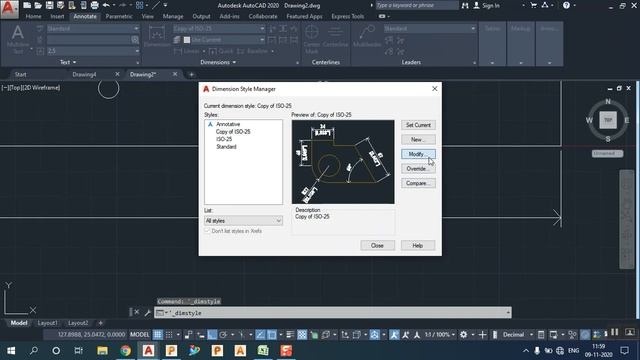
Task: Click the Undo arrow icon
Action: point(106,5)
